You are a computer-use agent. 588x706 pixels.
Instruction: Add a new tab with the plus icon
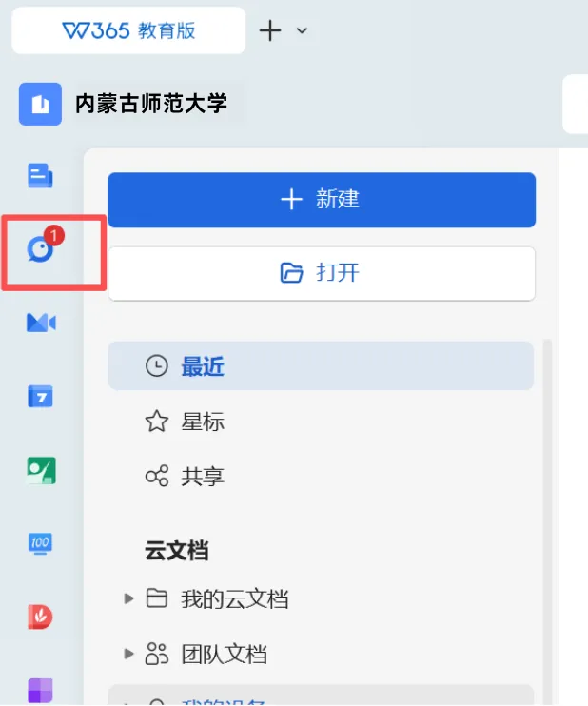coord(270,30)
